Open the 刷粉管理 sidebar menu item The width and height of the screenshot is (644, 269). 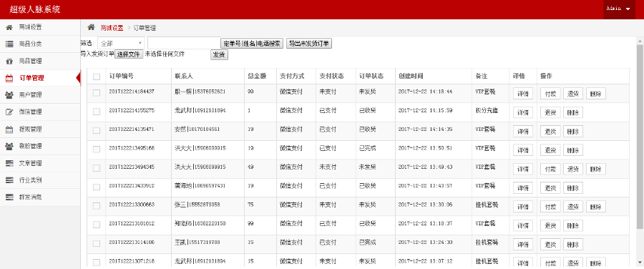tap(40, 146)
